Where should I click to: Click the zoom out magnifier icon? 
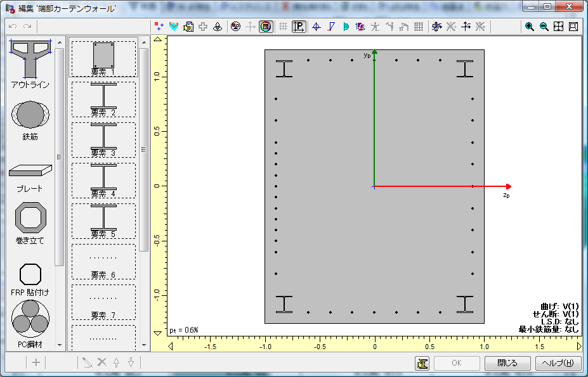tap(544, 27)
